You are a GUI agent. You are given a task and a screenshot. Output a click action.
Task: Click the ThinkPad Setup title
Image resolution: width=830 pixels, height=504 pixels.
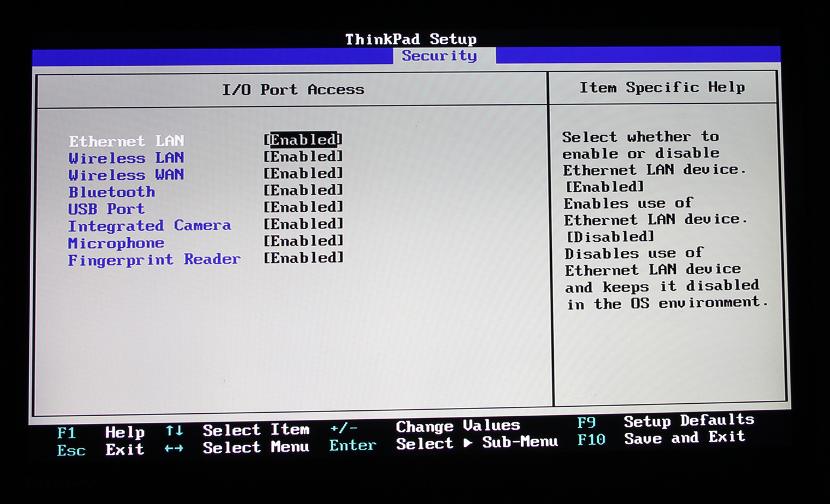pos(411,40)
